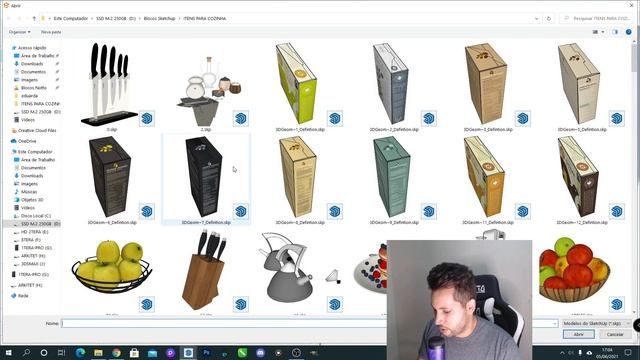Viewport: 640px width, 360px height.
Task: Select the gray kettle model
Action: [x=286, y=267]
